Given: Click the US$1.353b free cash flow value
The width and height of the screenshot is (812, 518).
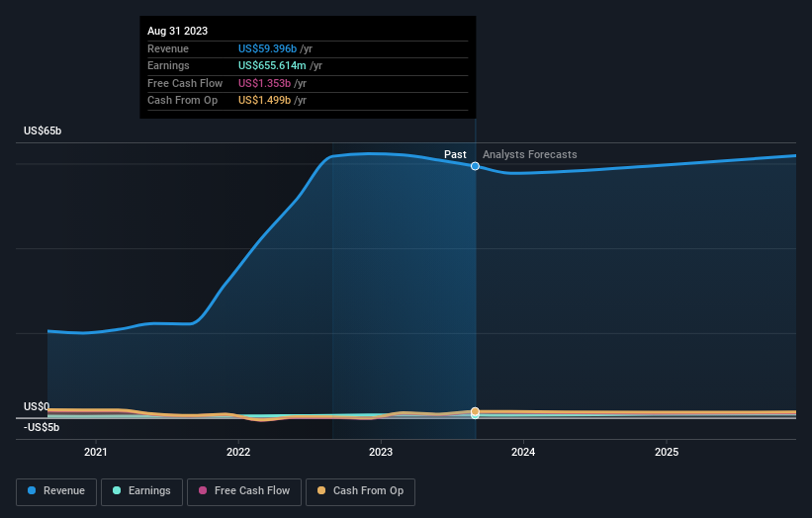Looking at the screenshot, I should click(x=265, y=83).
